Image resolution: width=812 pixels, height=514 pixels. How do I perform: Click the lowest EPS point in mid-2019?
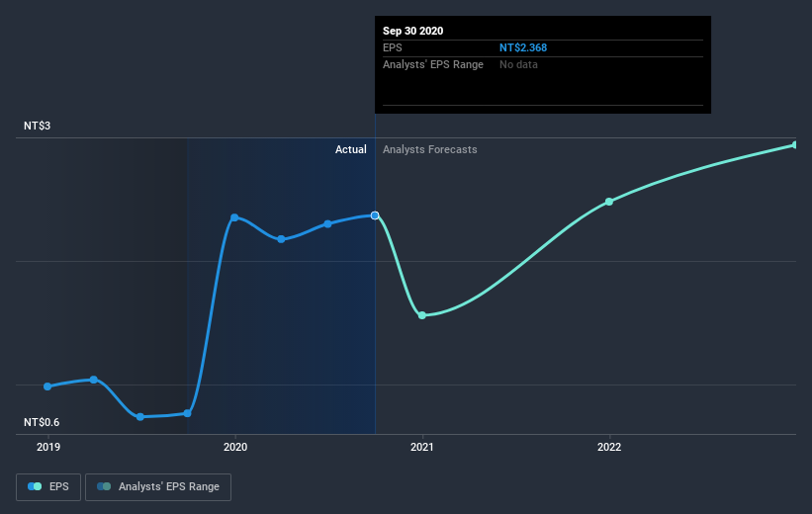140,417
